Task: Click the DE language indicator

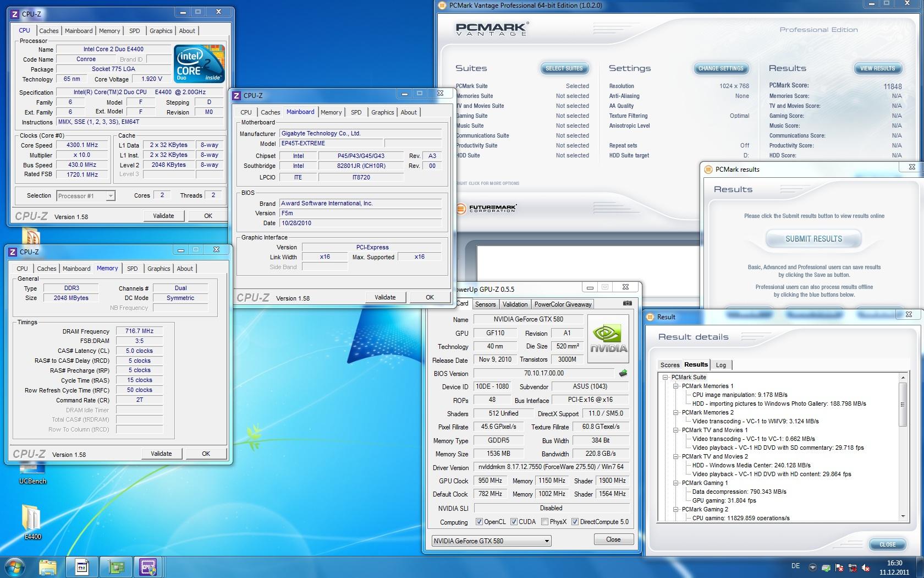Action: (x=795, y=566)
